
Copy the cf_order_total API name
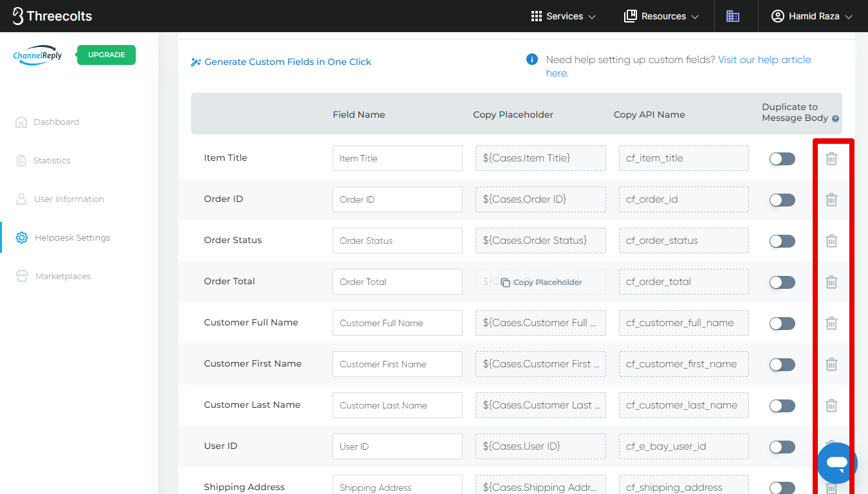683,282
